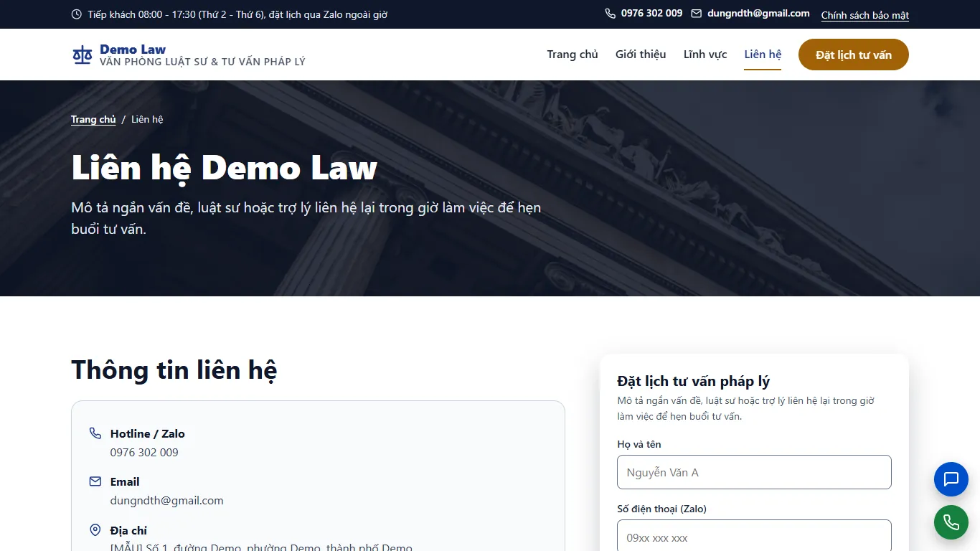This screenshot has height=551, width=980.
Task: Click the scales of justice logo icon
Action: pyautogui.click(x=83, y=55)
